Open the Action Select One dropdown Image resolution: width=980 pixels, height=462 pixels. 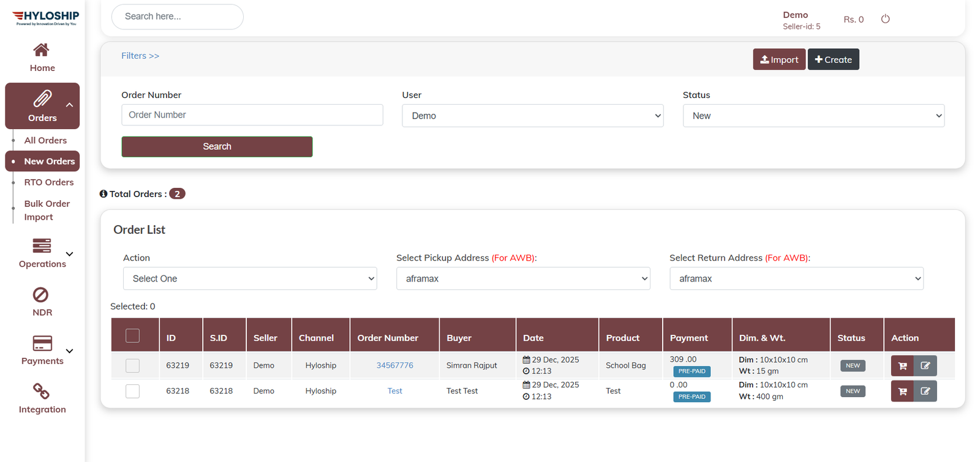(x=250, y=278)
